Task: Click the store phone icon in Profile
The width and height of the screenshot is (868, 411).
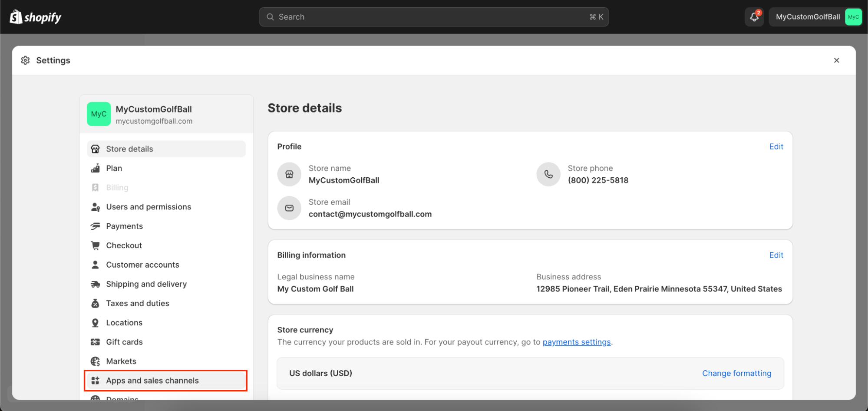Action: pyautogui.click(x=548, y=174)
